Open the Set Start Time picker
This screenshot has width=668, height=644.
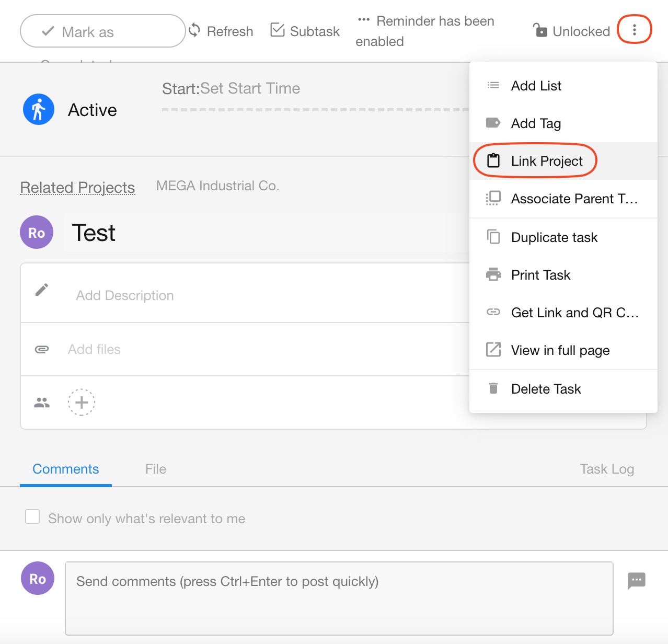(250, 88)
